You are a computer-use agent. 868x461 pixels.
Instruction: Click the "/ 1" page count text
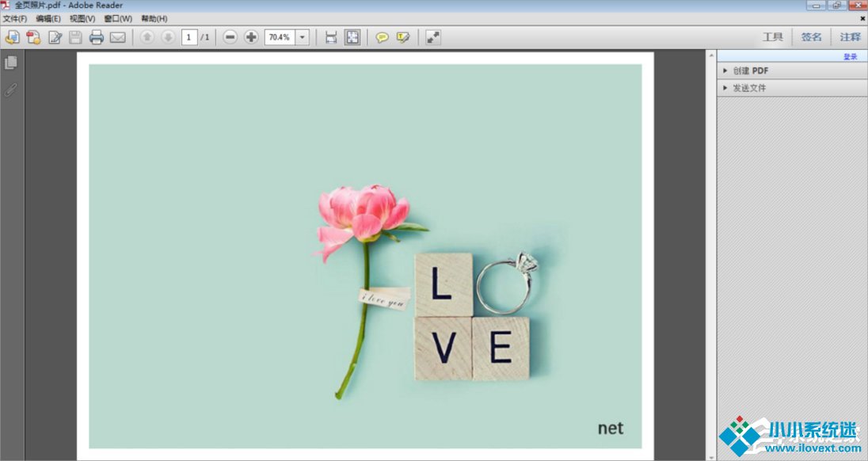tap(205, 37)
